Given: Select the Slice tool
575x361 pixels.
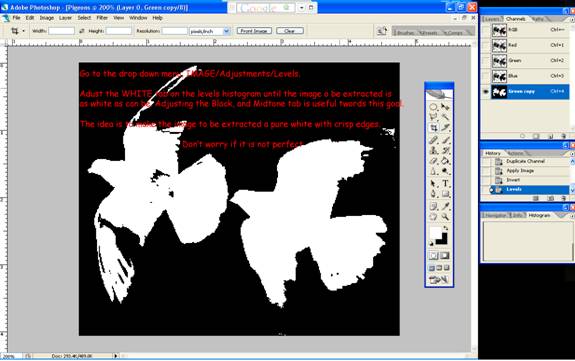Looking at the screenshot, I should (445, 128).
